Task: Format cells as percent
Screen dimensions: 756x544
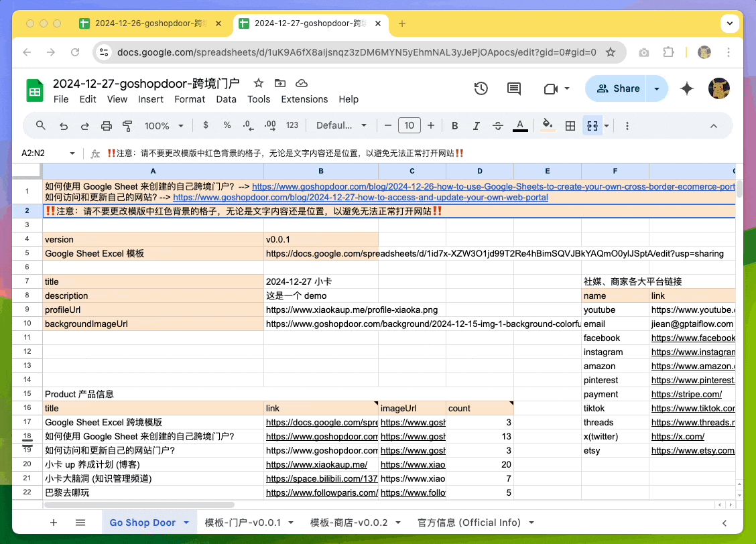Action: (227, 125)
